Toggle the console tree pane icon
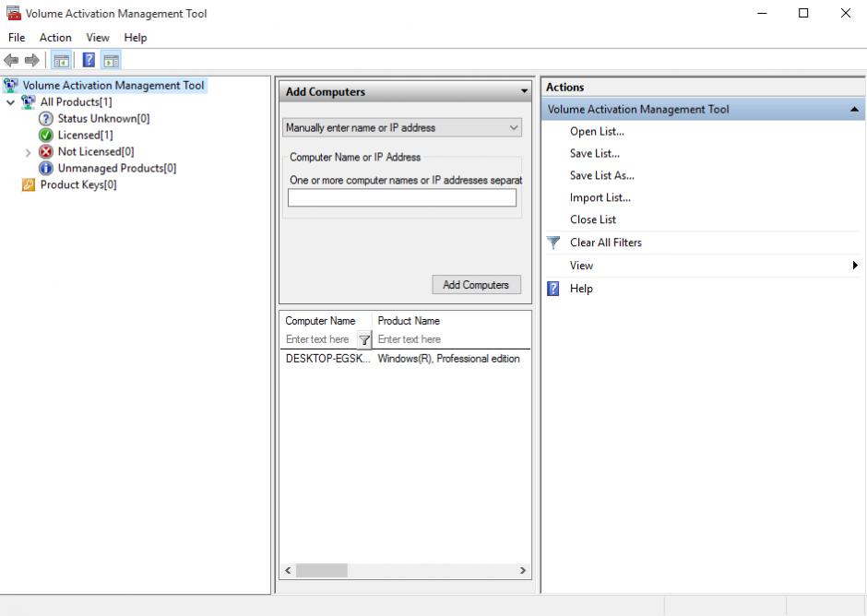Viewport: 867px width, 616px height. tap(62, 60)
